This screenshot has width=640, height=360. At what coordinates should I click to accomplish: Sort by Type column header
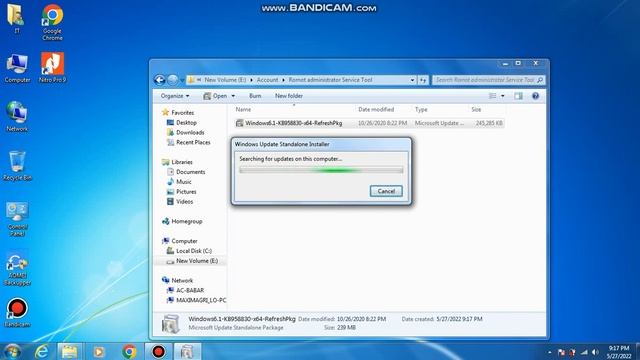pos(421,109)
